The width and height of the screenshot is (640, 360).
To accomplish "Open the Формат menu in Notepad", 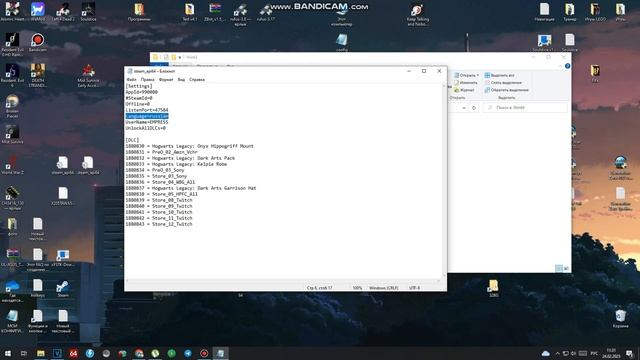I will point(166,80).
